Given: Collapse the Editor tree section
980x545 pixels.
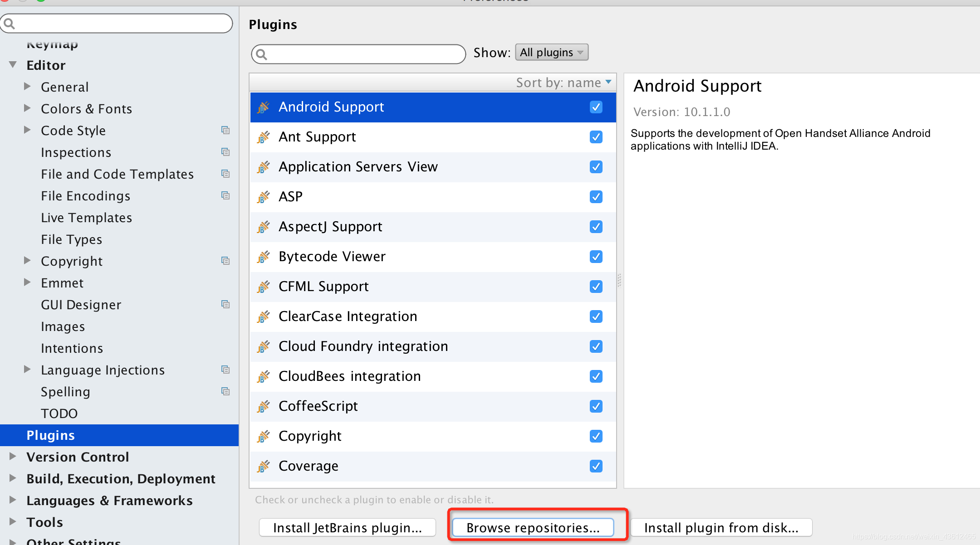Looking at the screenshot, I should (13, 65).
